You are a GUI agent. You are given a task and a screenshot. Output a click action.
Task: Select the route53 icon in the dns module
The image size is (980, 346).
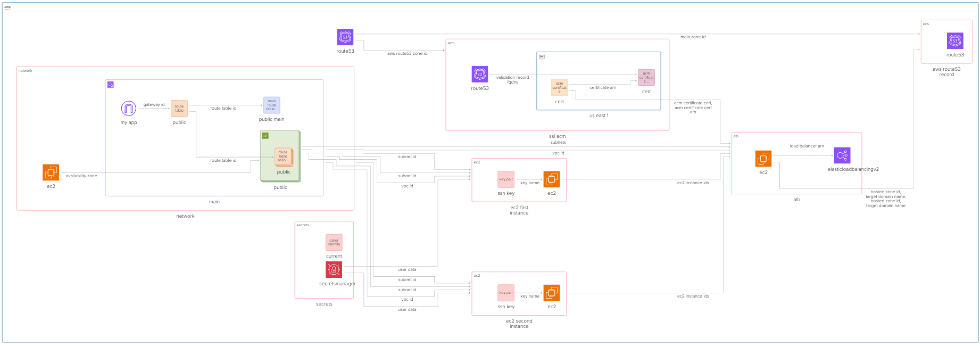[x=954, y=41]
